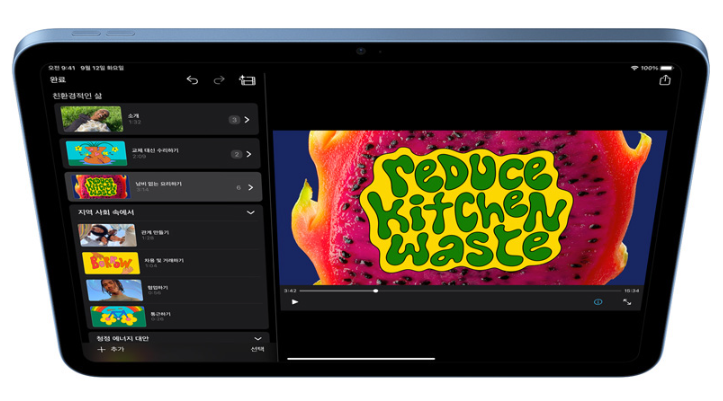Viewport: 723px width, 401px height.
Task: Open the add storyboard clip icon
Action: pos(247,80)
